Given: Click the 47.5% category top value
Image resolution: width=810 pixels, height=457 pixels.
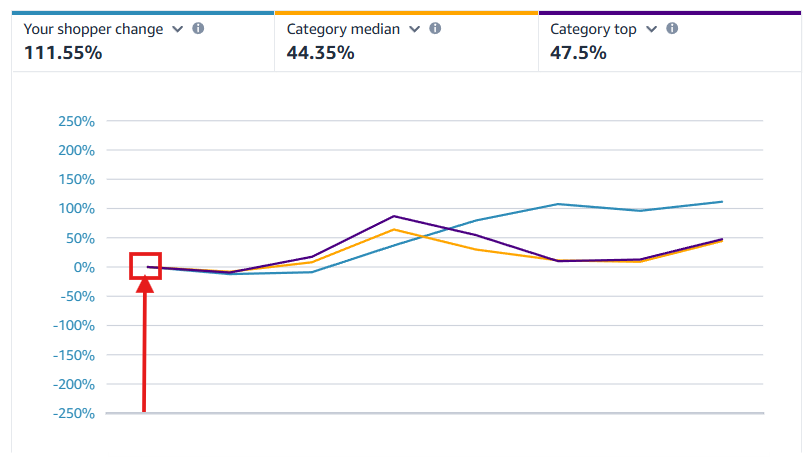Looking at the screenshot, I should [578, 52].
